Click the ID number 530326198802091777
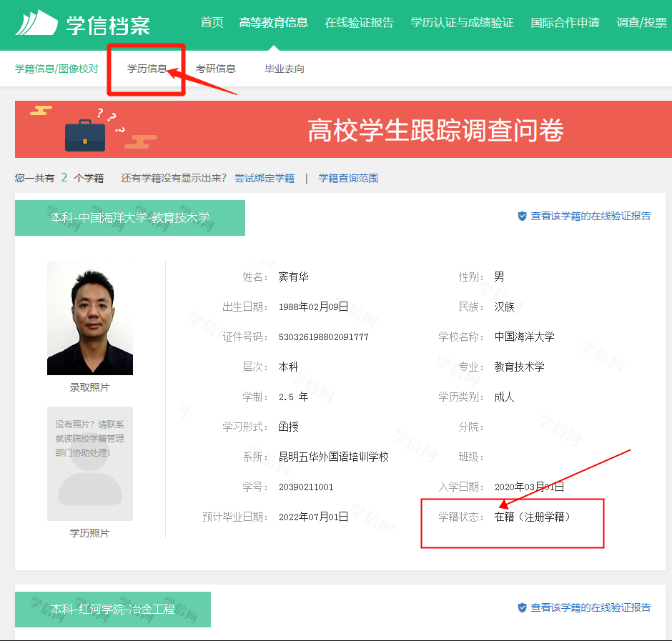The height and width of the screenshot is (641, 672). pyautogui.click(x=324, y=337)
